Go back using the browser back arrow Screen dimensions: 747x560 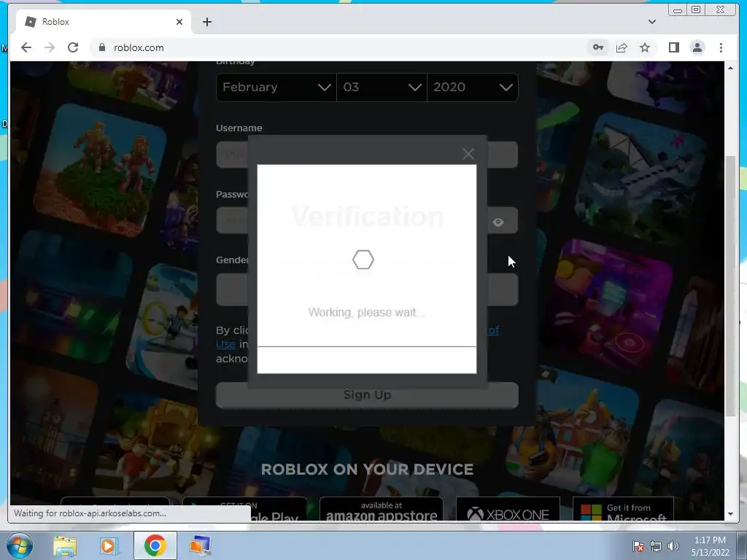coord(26,47)
